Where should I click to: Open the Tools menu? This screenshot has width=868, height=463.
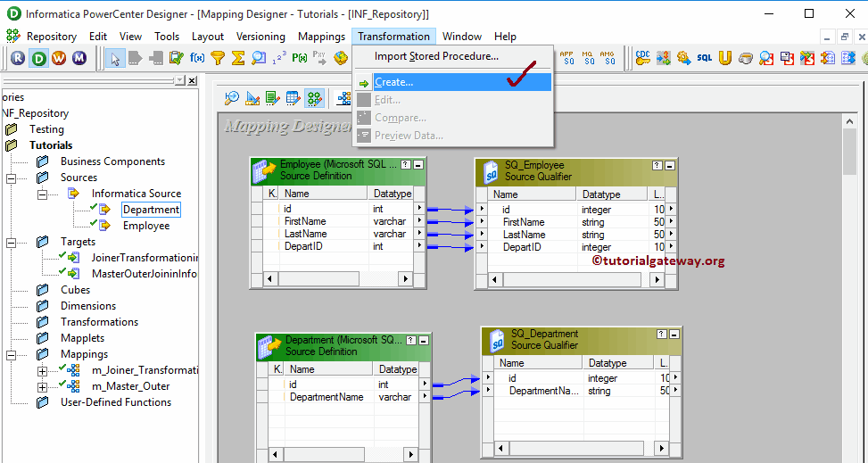[x=167, y=37]
